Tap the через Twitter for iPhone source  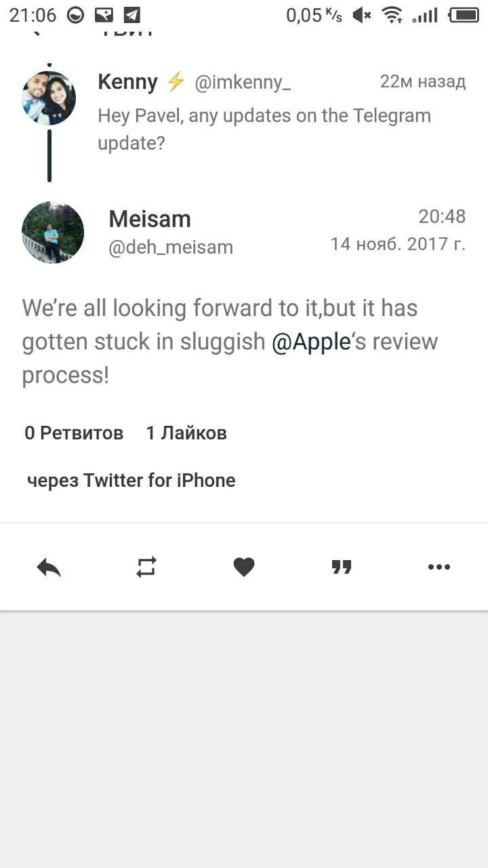[131, 481]
